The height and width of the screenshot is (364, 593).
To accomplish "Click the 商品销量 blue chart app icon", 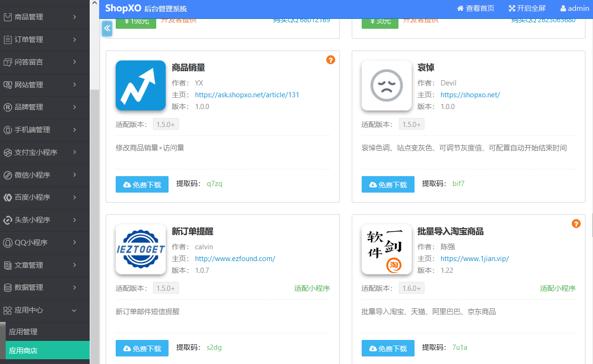I will (141, 85).
